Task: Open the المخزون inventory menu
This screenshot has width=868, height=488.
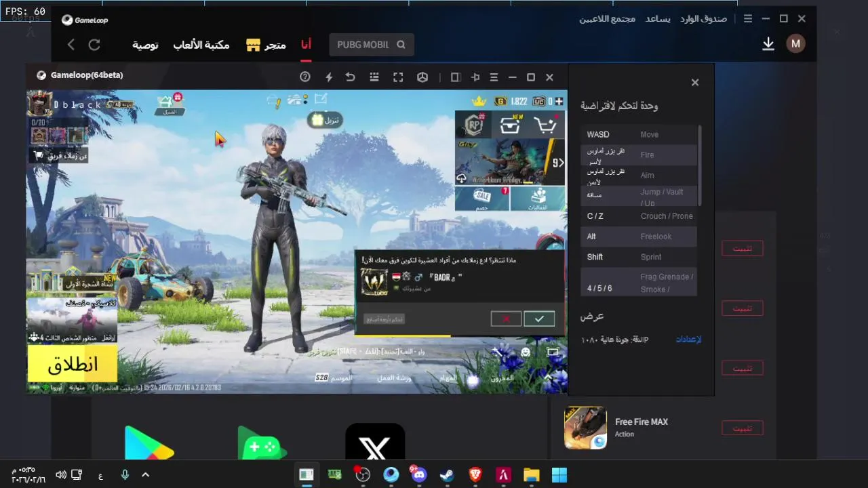Action: pos(502,378)
